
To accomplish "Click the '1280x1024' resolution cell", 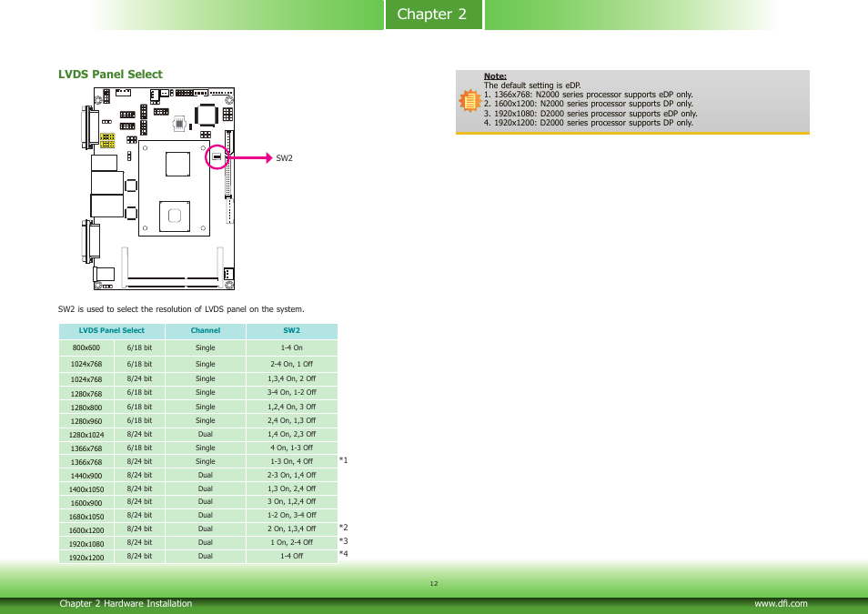I will click(x=86, y=435).
